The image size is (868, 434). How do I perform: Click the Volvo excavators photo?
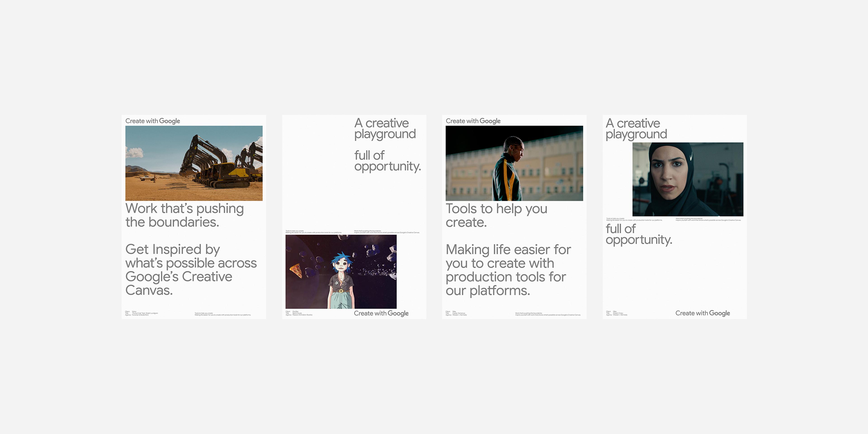194,163
